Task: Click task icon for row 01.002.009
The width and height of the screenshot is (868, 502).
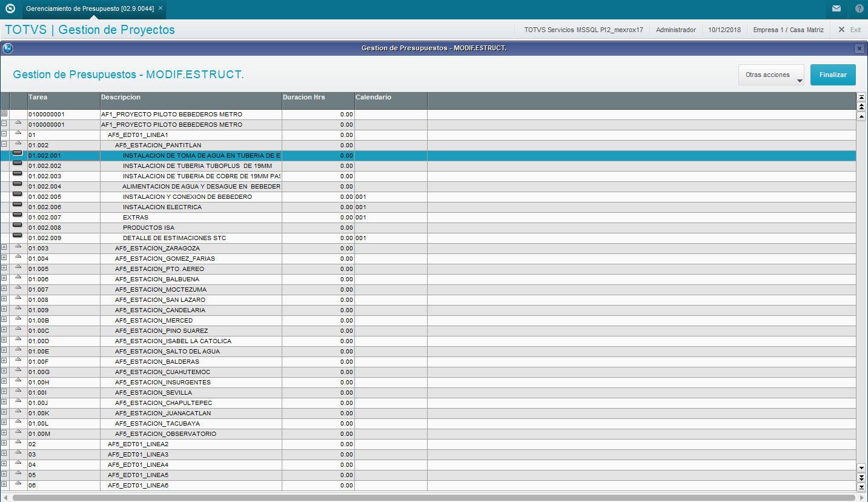Action: (x=18, y=235)
